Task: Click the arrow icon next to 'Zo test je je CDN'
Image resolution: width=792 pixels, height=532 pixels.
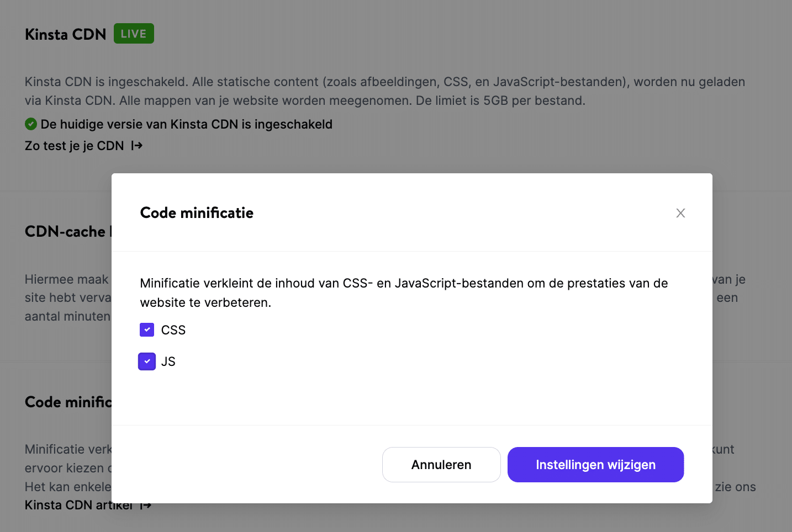Action: (x=136, y=145)
